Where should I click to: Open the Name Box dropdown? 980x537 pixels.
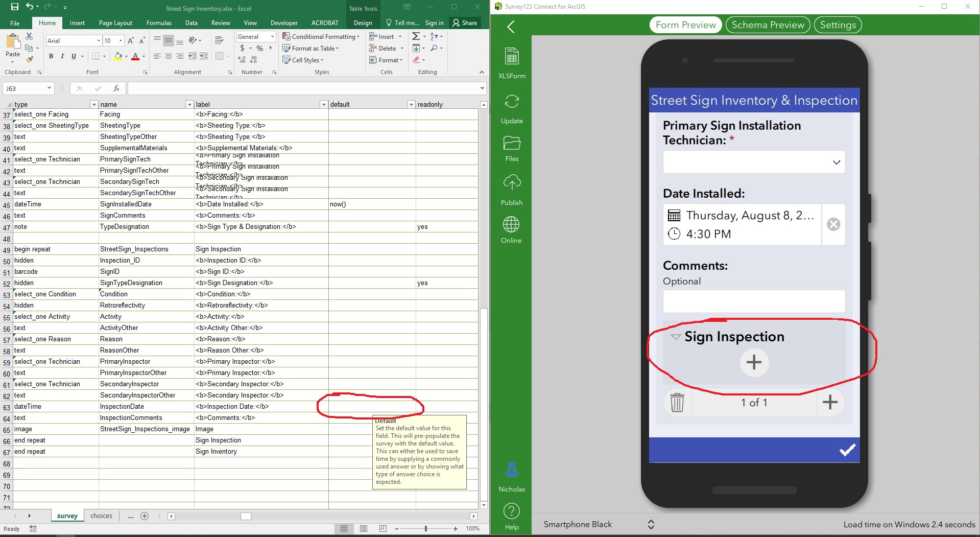pos(49,88)
